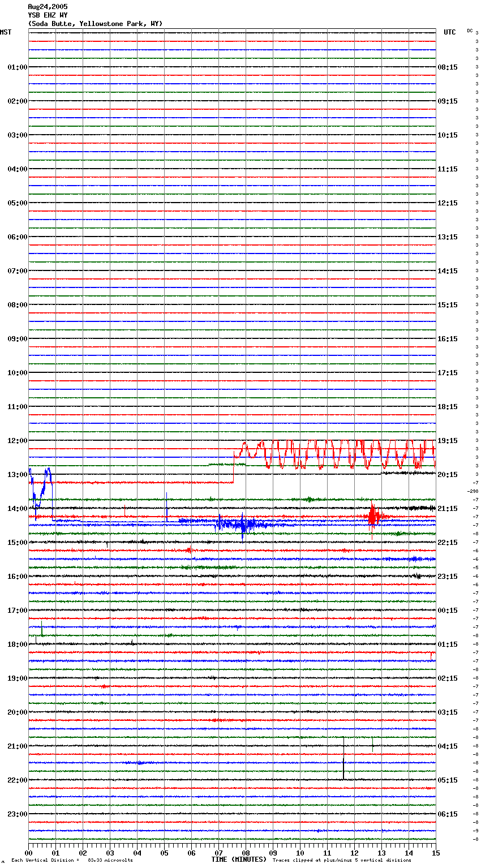Select the 13:00 MST row label

[18, 475]
